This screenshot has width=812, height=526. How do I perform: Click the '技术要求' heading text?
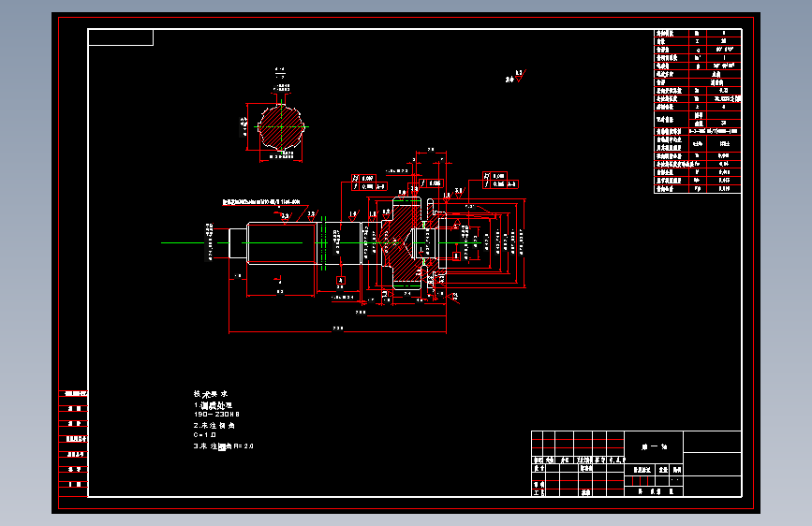click(x=210, y=394)
